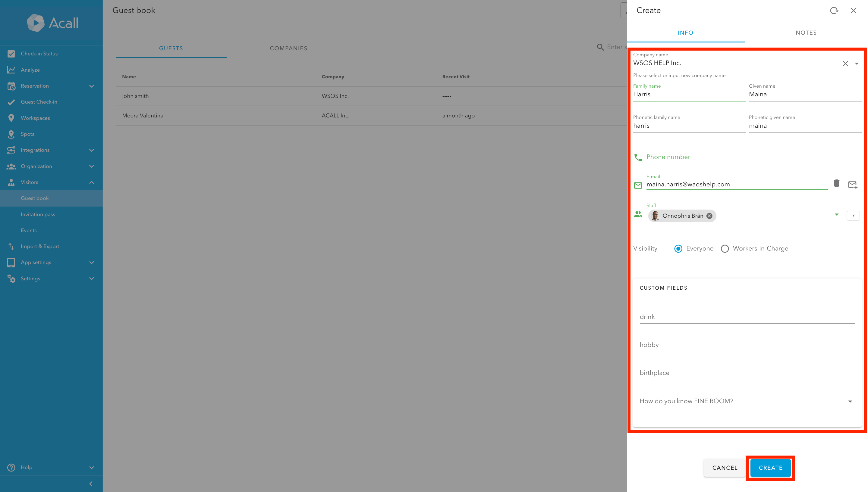Clear the Company name field with the X
868x492 pixels.
tap(845, 64)
